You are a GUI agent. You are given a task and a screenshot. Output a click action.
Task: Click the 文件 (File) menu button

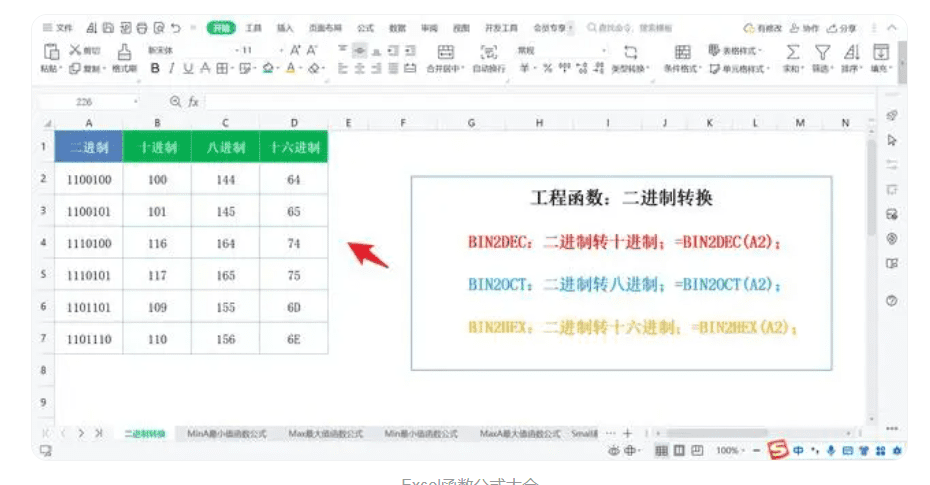point(58,28)
